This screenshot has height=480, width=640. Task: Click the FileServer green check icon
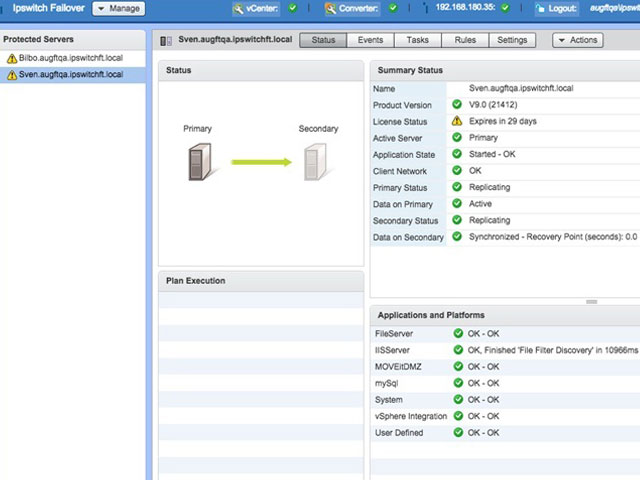(458, 333)
